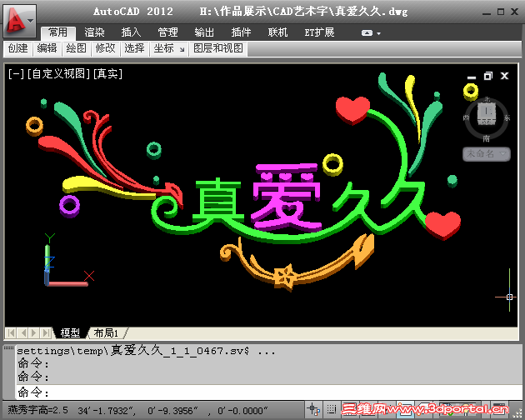
Task: Select the 插件 ribbon tab
Action: pos(241,32)
